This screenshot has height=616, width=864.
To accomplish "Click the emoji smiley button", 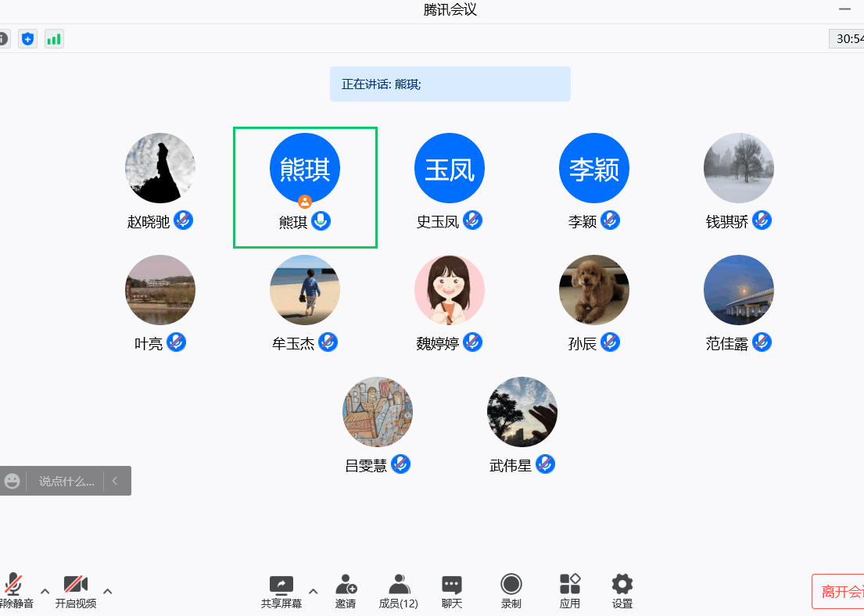I will tap(13, 481).
